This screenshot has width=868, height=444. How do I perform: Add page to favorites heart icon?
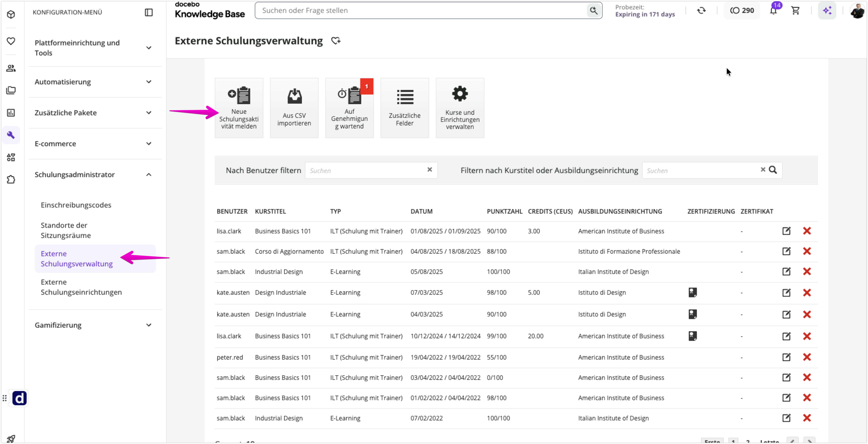tap(336, 41)
